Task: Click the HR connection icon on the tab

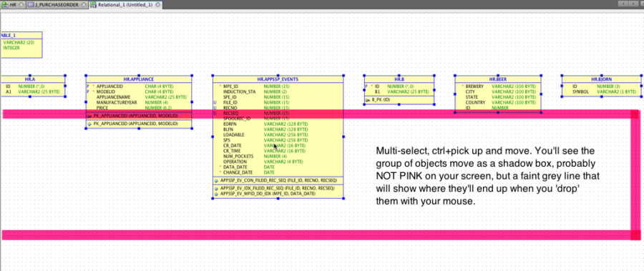Action: [5, 5]
